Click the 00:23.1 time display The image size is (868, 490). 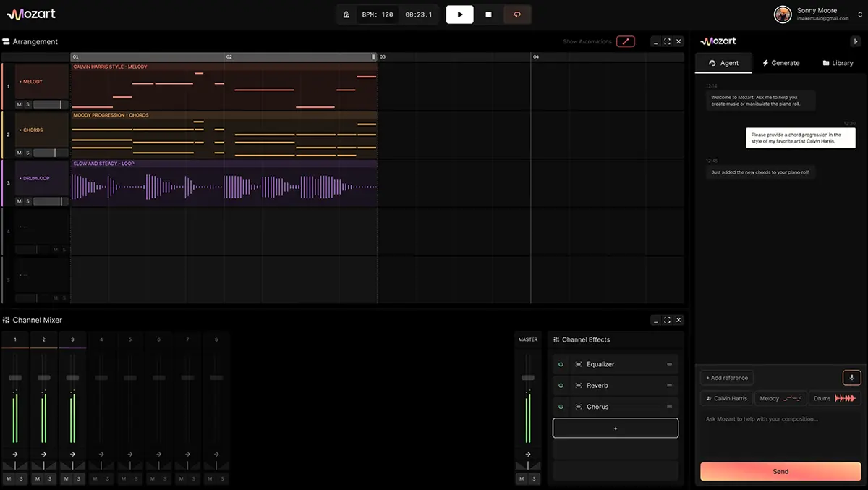tap(419, 14)
